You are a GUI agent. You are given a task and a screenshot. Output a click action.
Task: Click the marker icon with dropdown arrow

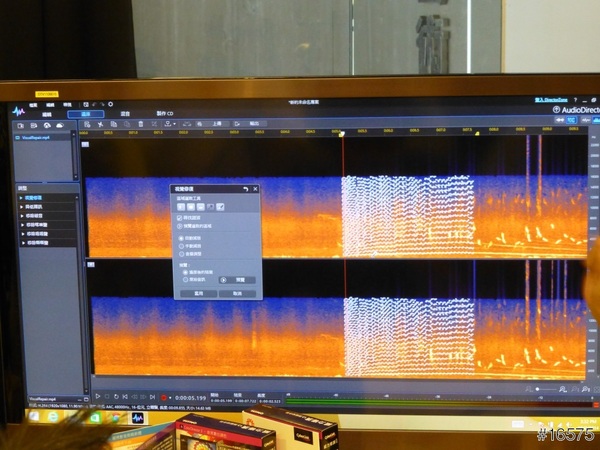170,124
